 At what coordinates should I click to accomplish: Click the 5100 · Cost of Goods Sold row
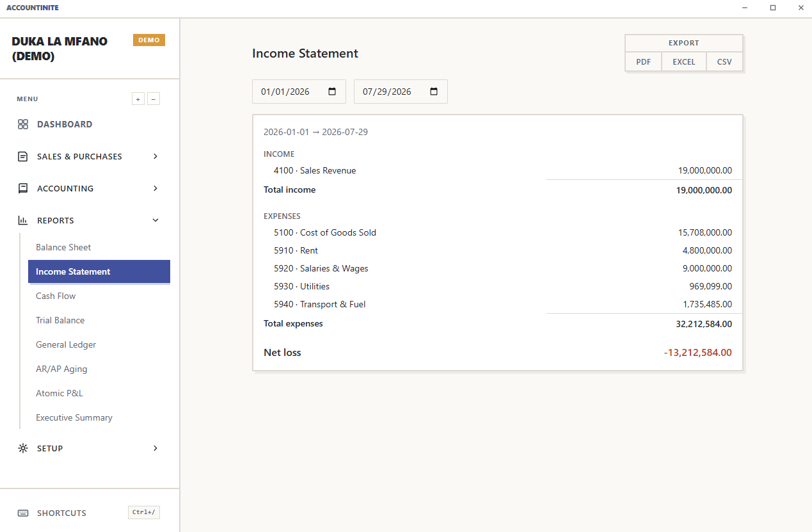[498, 232]
